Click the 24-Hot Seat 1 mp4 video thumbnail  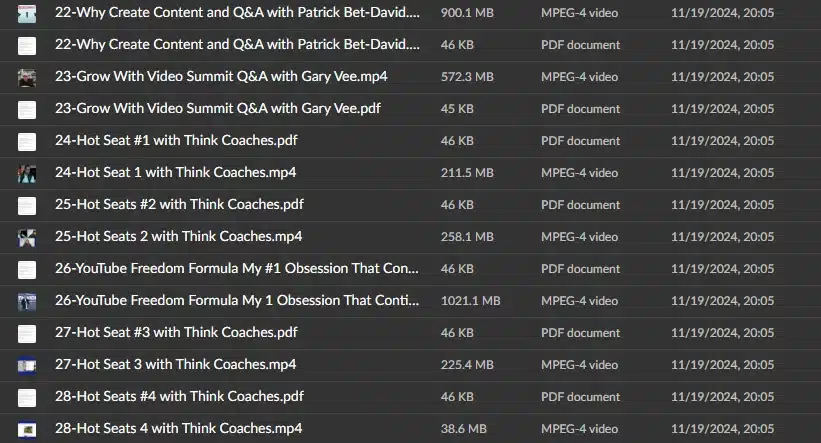[27, 173]
